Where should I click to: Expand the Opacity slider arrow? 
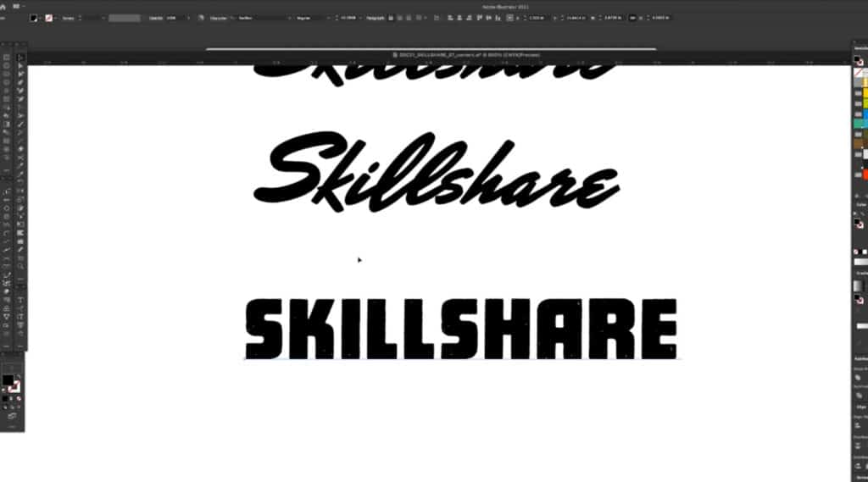point(188,19)
